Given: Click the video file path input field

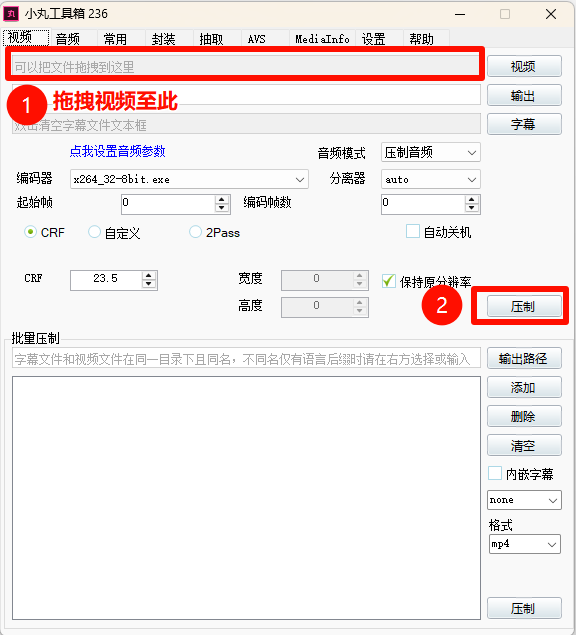Looking at the screenshot, I should [x=246, y=66].
